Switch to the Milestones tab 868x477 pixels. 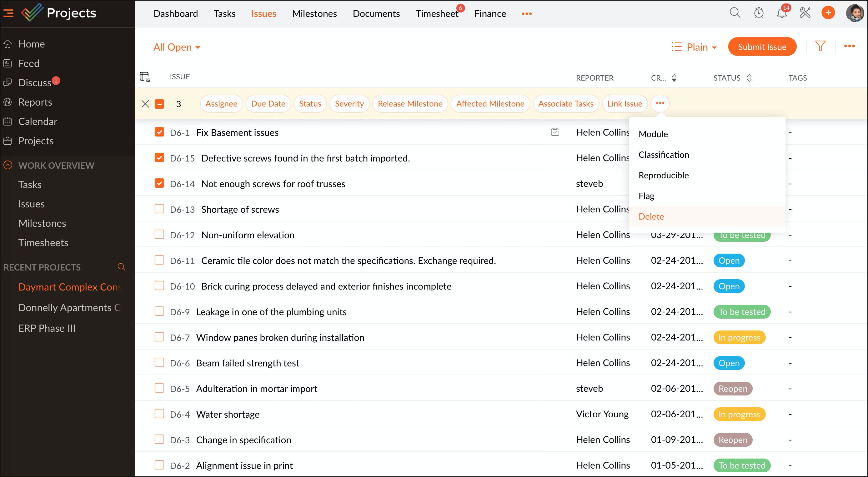pos(314,13)
